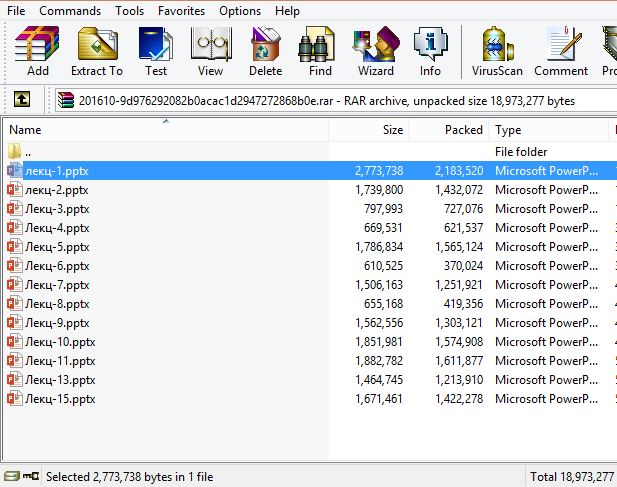Viewport: 617px width, 487px height.
Task: Sort files by the Size column header
Action: point(369,129)
